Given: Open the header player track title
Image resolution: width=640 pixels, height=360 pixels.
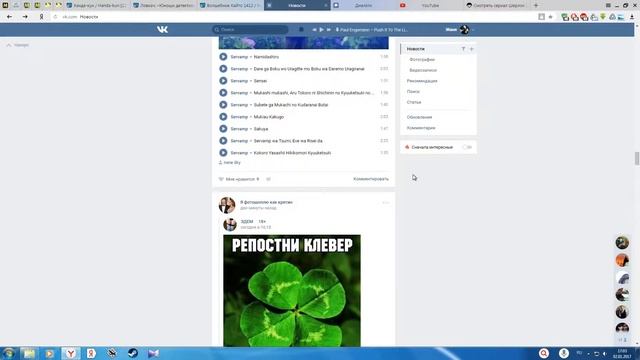Looking at the screenshot, I should point(373,30).
